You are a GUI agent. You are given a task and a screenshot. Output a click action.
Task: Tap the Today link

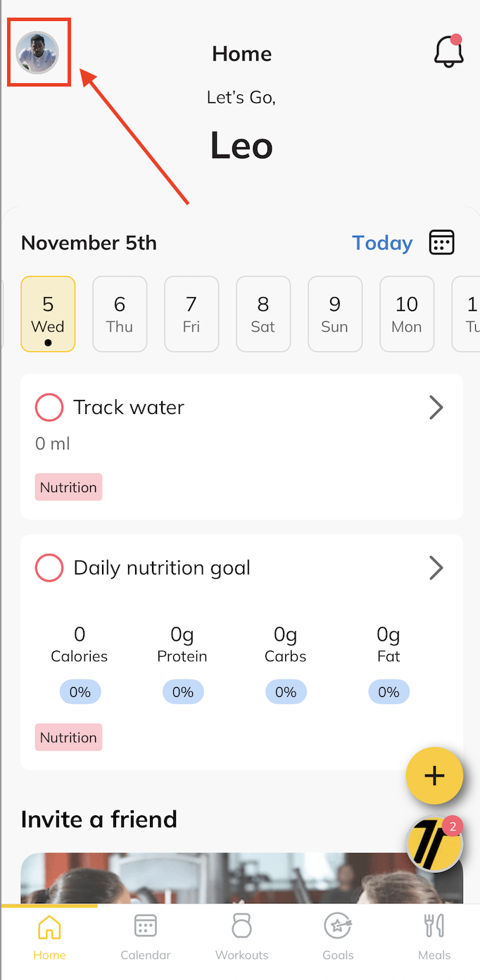(x=382, y=243)
